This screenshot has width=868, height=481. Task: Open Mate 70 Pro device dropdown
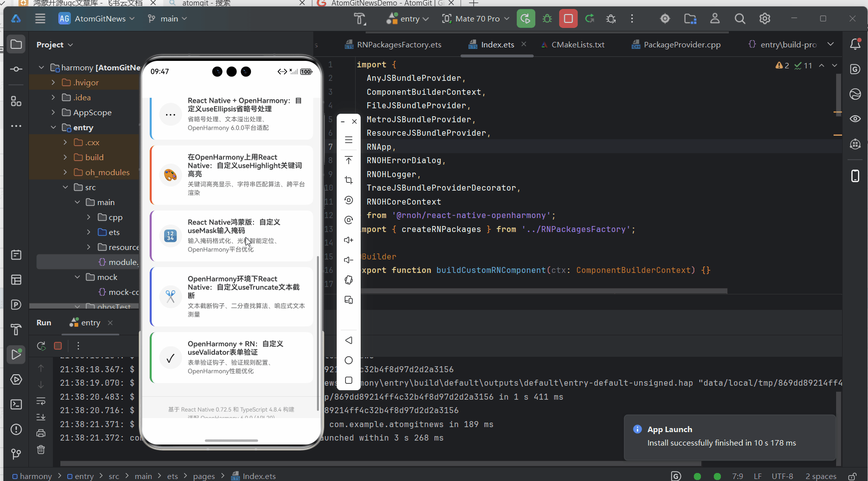coord(475,19)
